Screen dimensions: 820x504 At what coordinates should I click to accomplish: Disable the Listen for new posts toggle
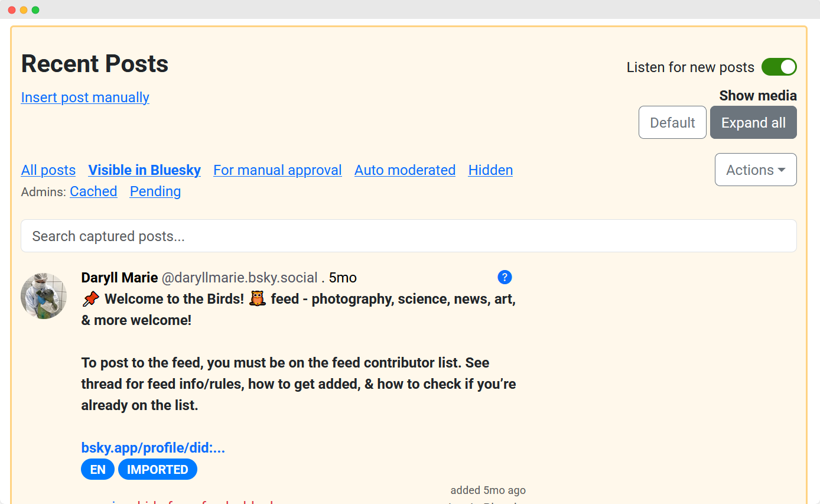tap(779, 67)
